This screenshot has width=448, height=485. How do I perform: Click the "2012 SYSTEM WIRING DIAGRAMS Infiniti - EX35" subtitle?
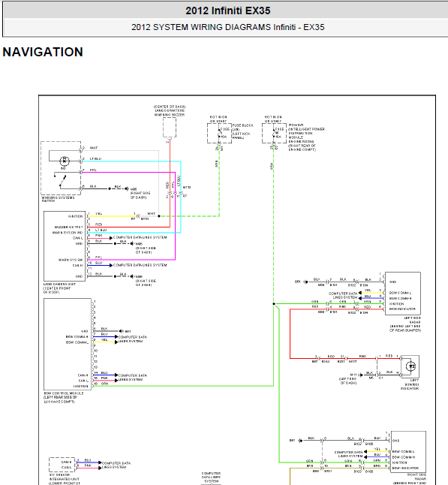coord(228,27)
